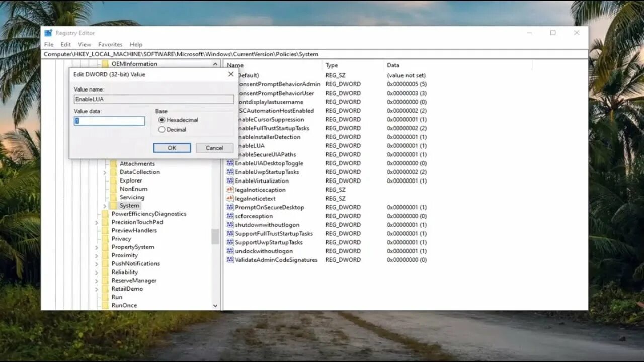
Task: Click the RunOnce folder icon
Action: tap(105, 306)
